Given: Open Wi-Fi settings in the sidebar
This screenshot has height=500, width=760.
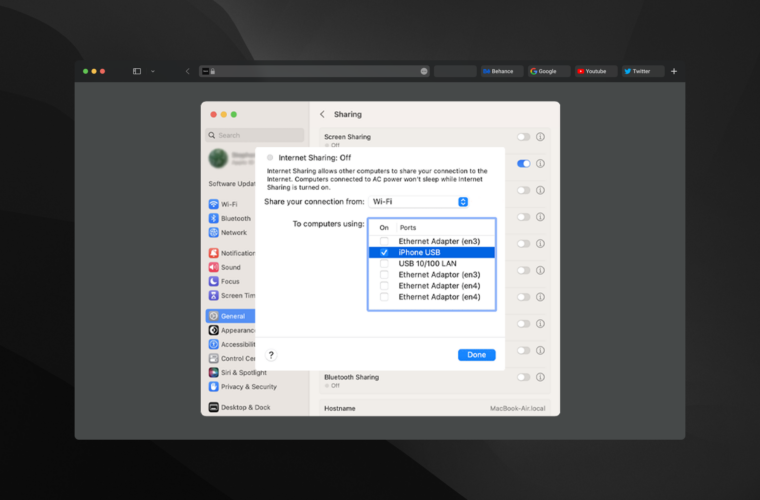Looking at the screenshot, I should (229, 204).
